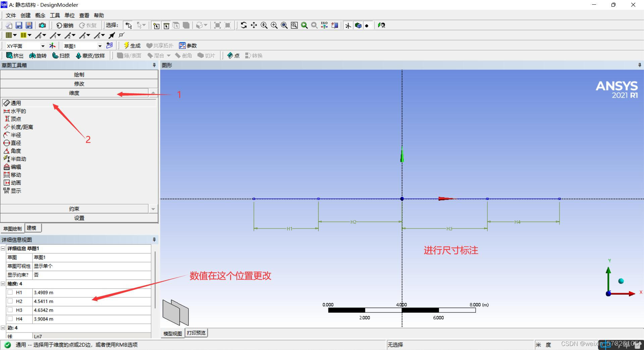Open the 工具 menu
The width and height of the screenshot is (644, 350).
(55, 15)
